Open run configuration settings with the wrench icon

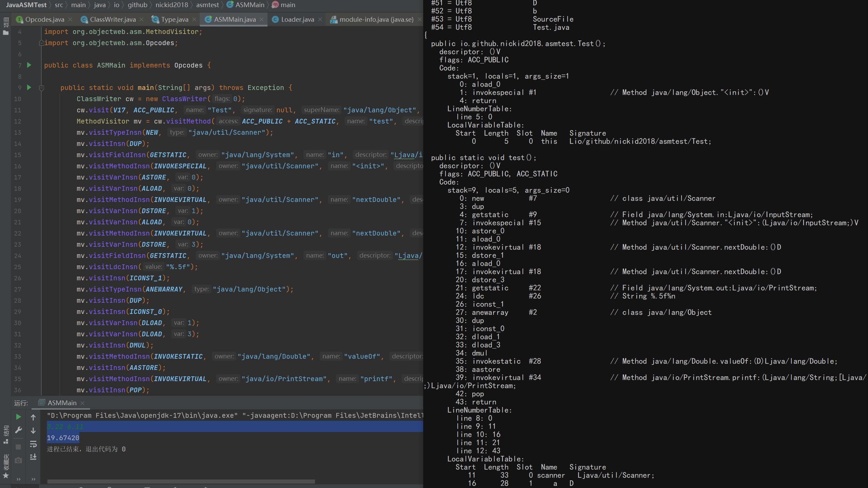[19, 430]
